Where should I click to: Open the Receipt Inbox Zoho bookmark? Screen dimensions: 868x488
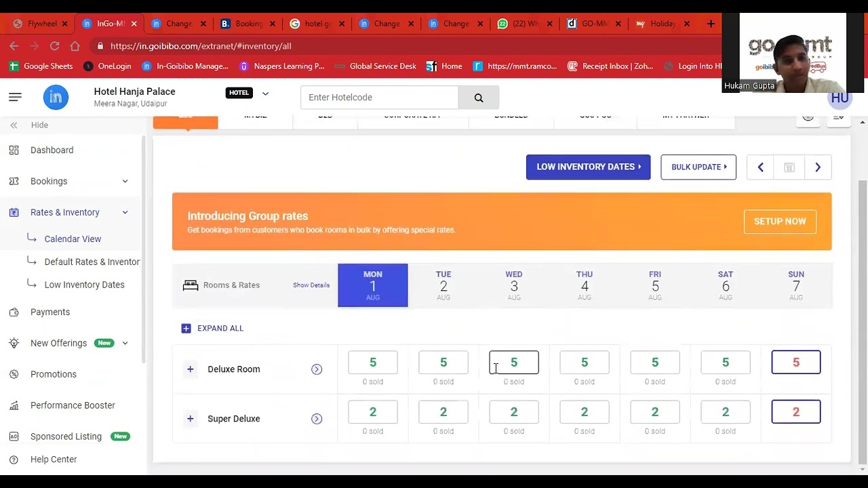(610, 66)
